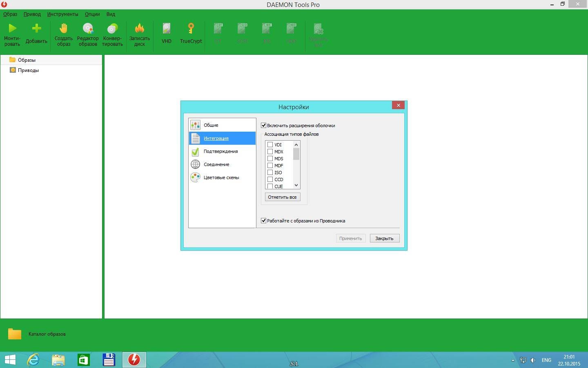
Task: Open Цветовые схемы settings section
Action: click(222, 177)
